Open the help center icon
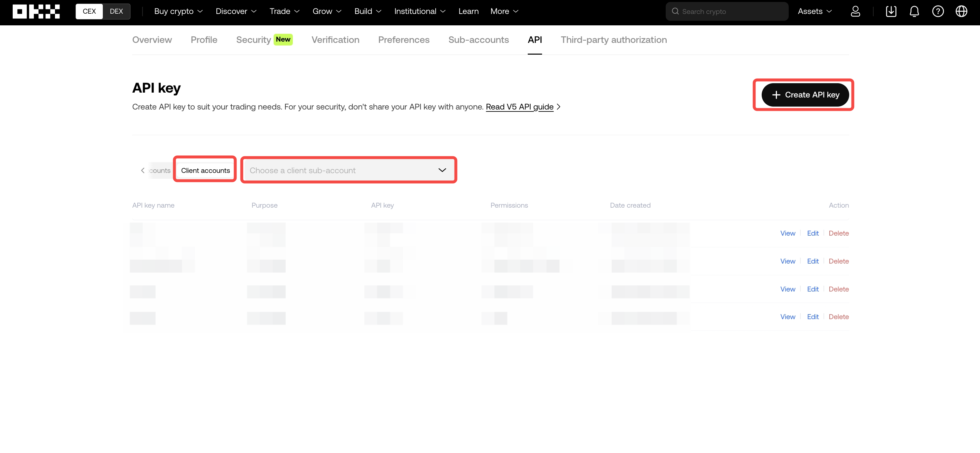 [x=938, y=11]
